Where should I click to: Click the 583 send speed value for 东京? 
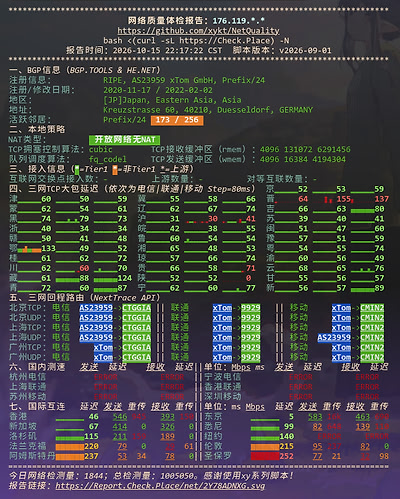(x=315, y=417)
